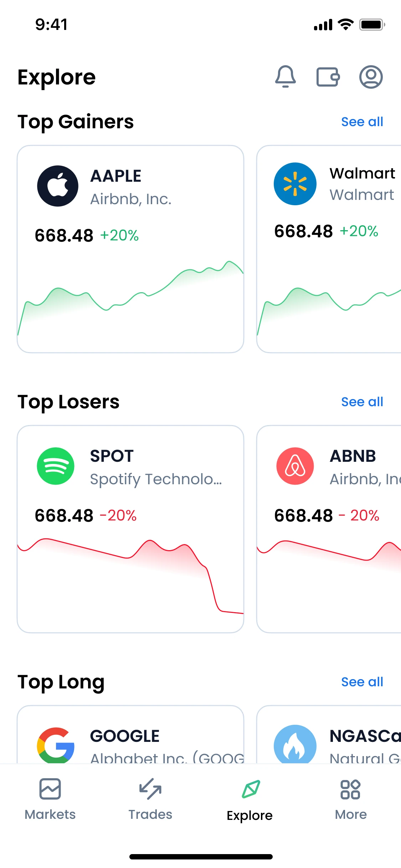
Task: Open the wallet icon
Action: click(328, 77)
